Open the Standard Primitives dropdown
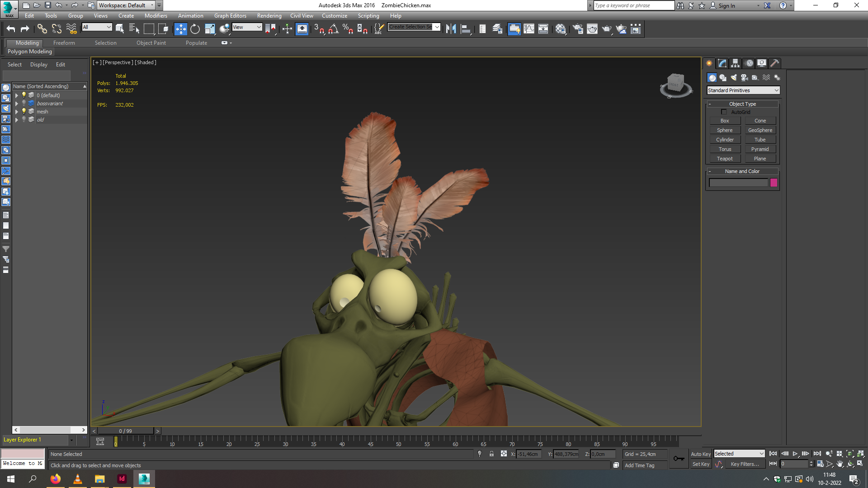Viewport: 868px width, 488px height. [x=743, y=90]
